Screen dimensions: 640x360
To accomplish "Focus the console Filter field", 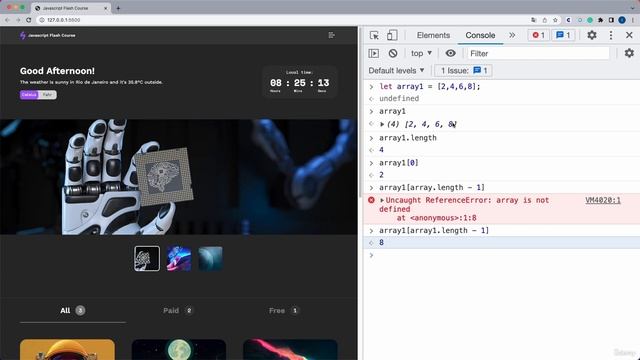I will 538,53.
